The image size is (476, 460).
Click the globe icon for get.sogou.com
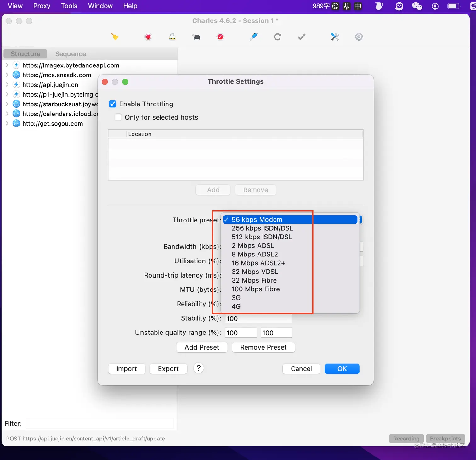(x=16, y=123)
